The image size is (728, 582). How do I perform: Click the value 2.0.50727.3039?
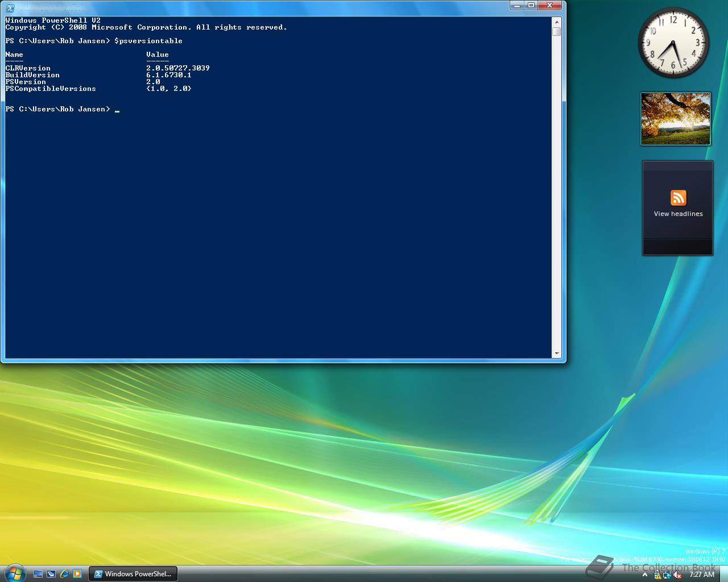coord(178,68)
